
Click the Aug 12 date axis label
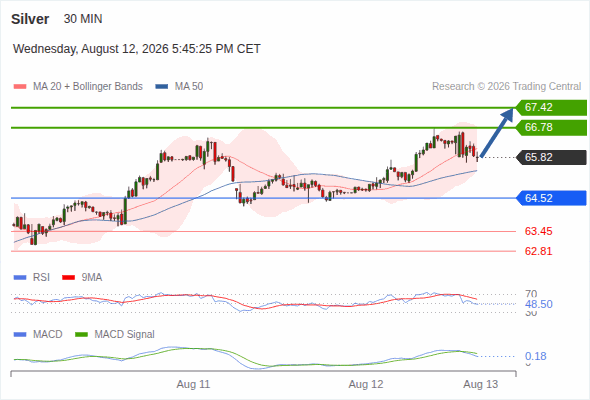(x=366, y=384)
